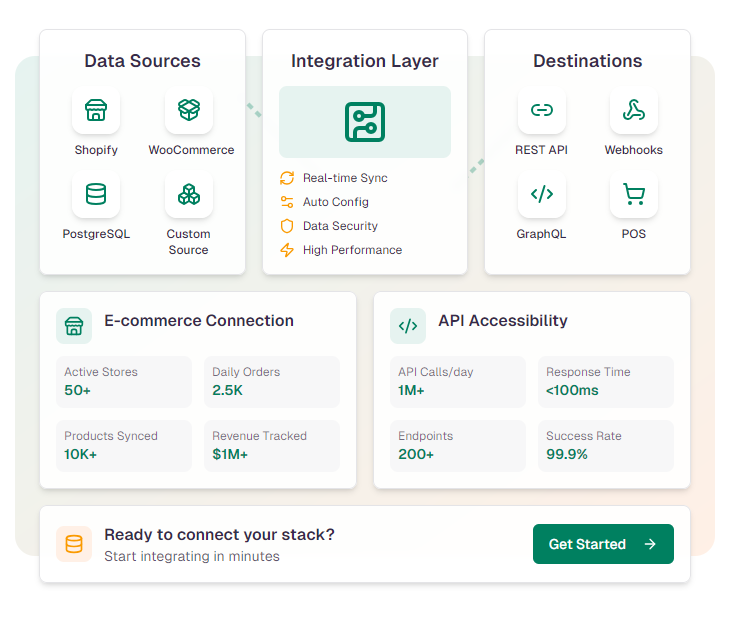Click the Ready to connect your stack? heading
730x619 pixels.
click(219, 535)
